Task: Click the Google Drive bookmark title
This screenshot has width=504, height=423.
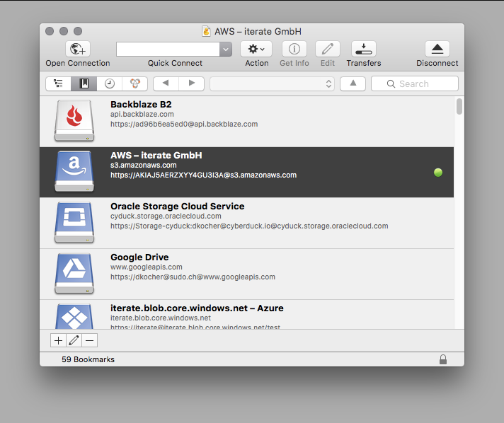Action: pos(139,257)
